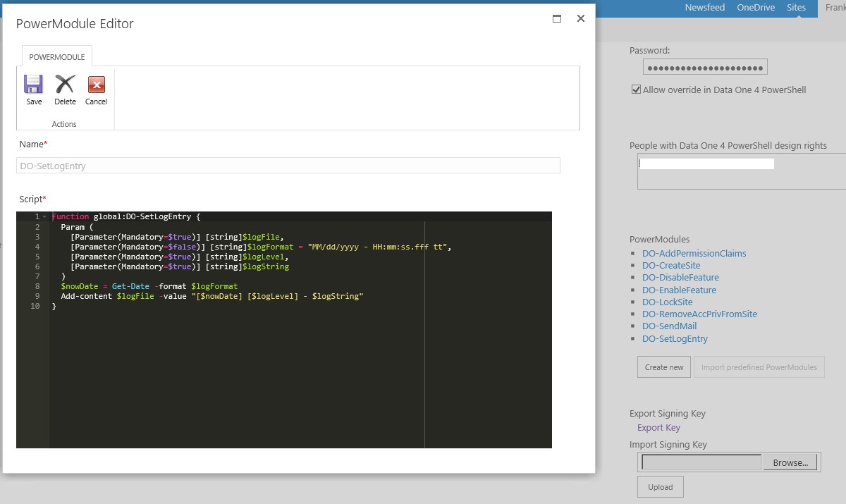Open the Newsfeed menu item
846x504 pixels.
[704, 8]
